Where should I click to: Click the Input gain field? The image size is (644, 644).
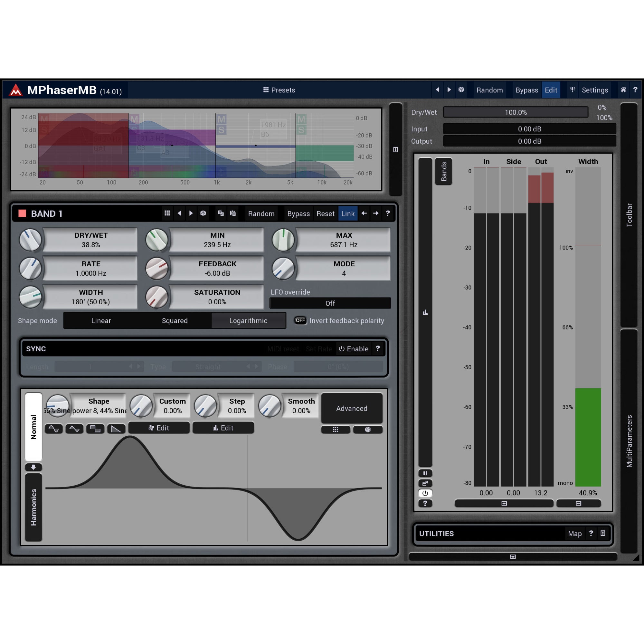[529, 129]
